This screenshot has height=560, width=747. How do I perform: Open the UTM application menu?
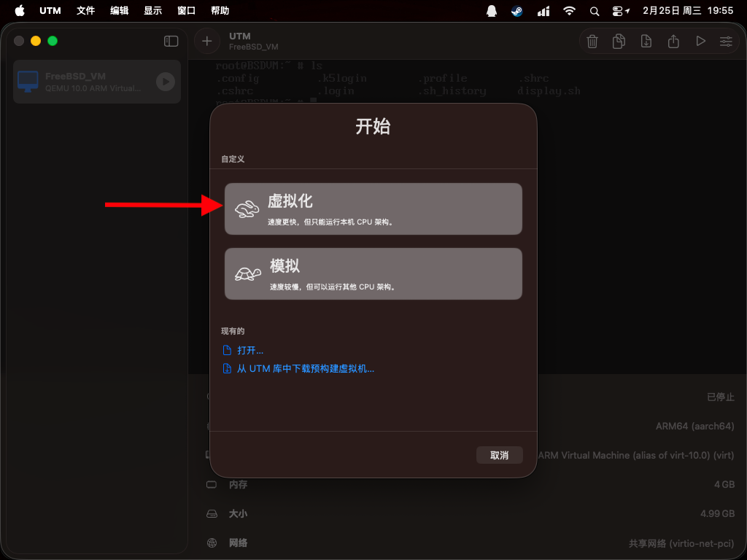[x=50, y=10]
